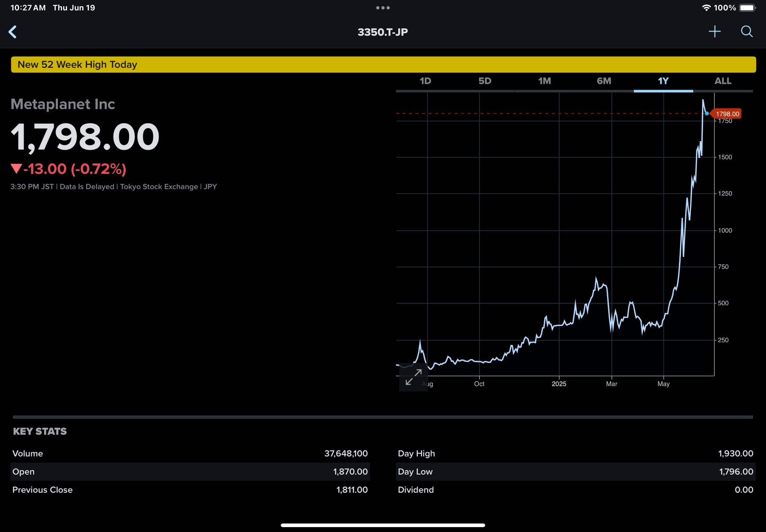Screen dimensions: 766x532
Task: Tap the Wi-Fi status icon
Action: pos(706,7)
